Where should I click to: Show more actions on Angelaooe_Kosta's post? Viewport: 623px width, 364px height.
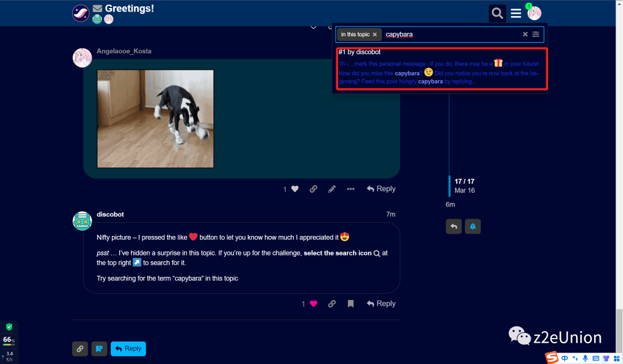(x=350, y=189)
